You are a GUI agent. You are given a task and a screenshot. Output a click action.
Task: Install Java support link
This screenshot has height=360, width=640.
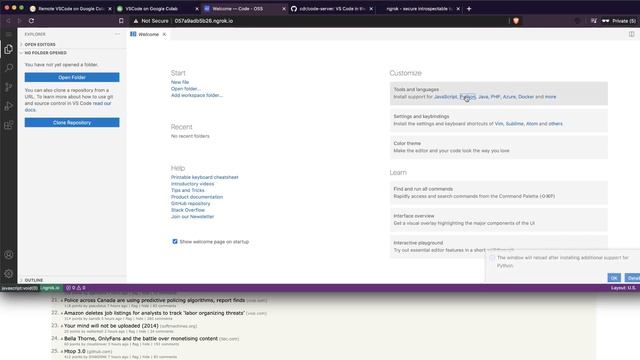(x=483, y=97)
